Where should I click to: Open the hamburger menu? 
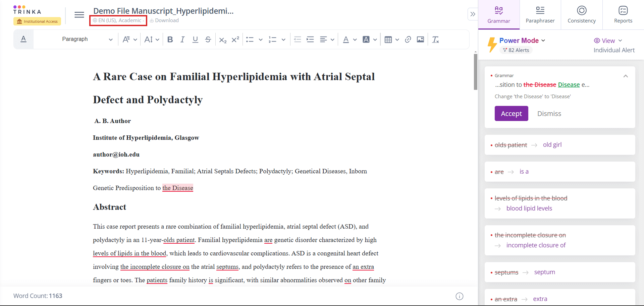tap(79, 15)
